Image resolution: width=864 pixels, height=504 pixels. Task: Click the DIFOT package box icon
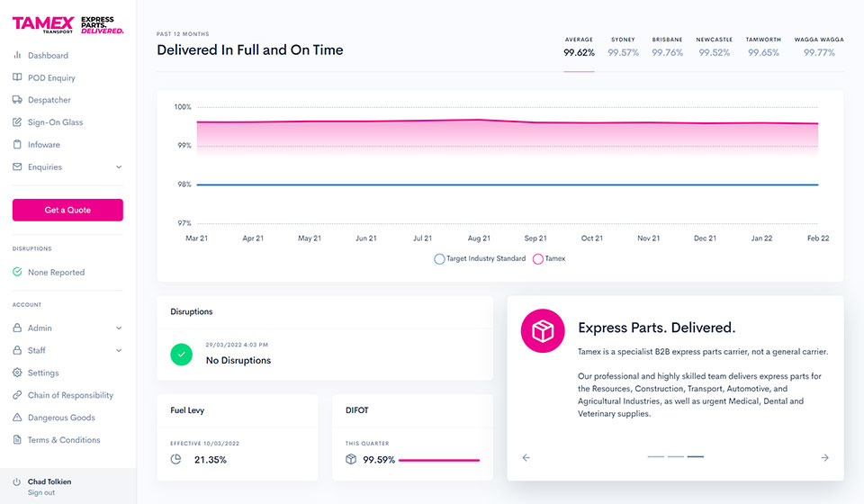coord(351,459)
